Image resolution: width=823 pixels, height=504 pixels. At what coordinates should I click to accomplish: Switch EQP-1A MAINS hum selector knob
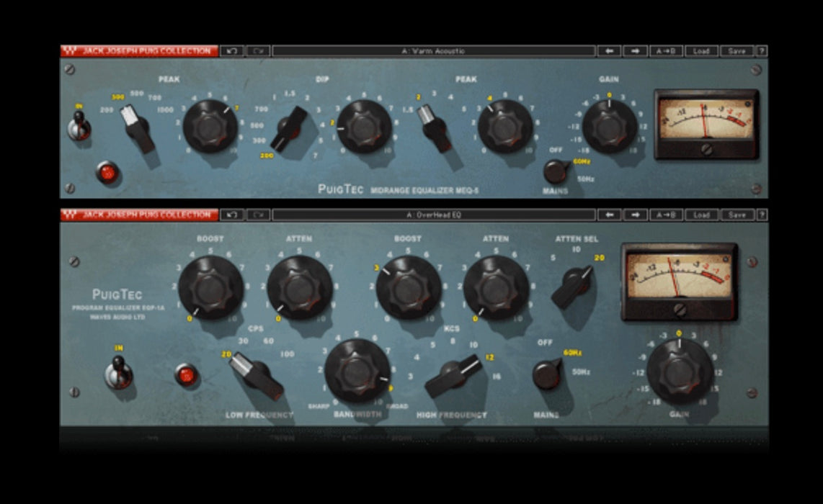click(546, 374)
